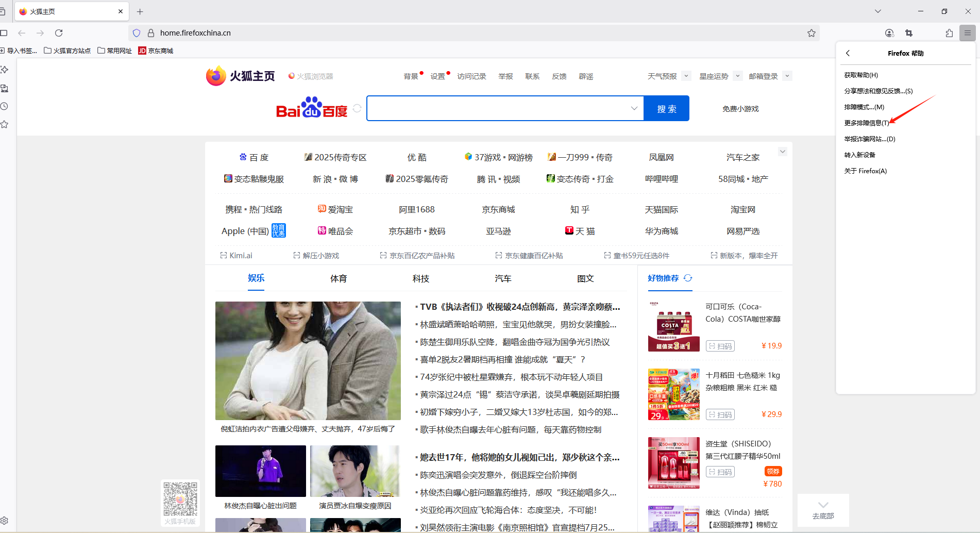Viewport: 980px width, 533px height.
Task: Collapse the site links grid
Action: [783, 152]
